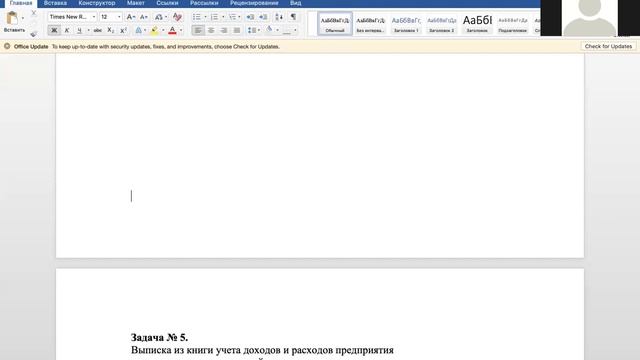640x360 pixels.
Task: Switch to Рецензирование tab
Action: [x=254, y=3]
